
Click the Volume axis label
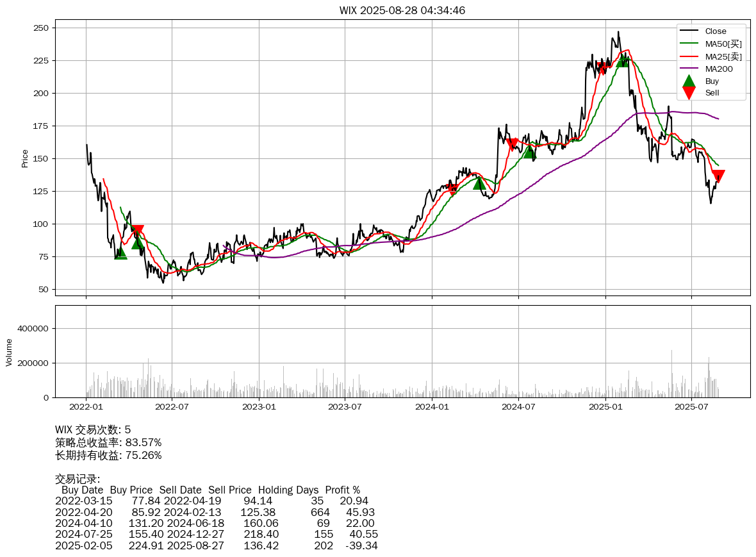pyautogui.click(x=9, y=351)
